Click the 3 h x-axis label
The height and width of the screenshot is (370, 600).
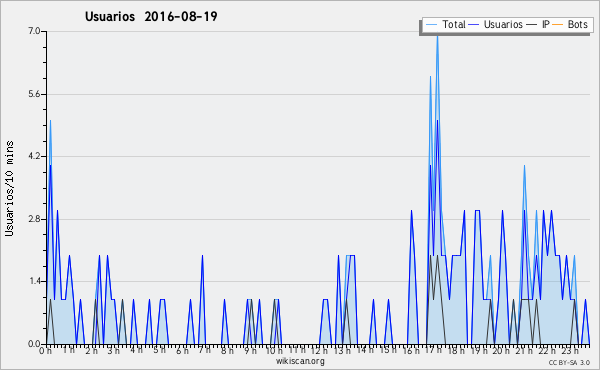pyautogui.click(x=114, y=350)
